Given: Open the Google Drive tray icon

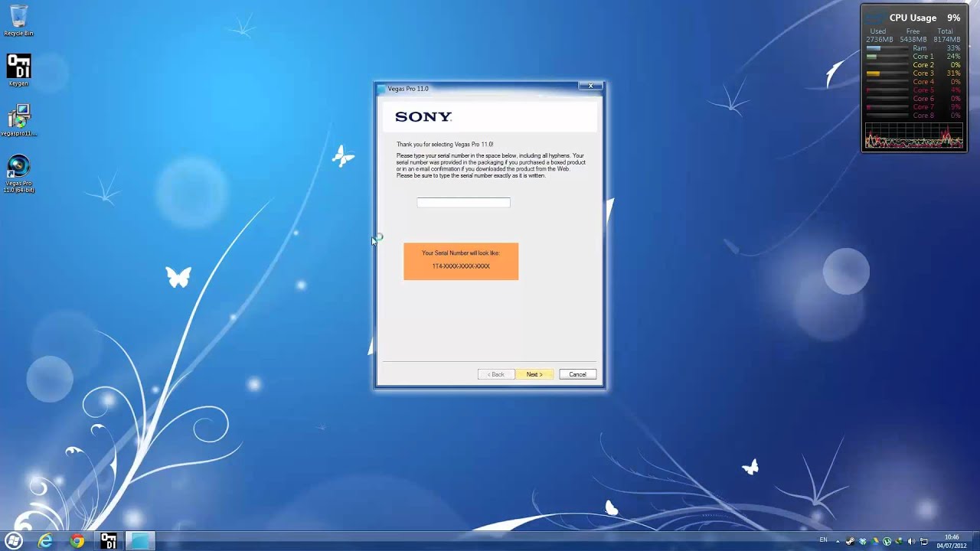Looking at the screenshot, I should [x=875, y=541].
